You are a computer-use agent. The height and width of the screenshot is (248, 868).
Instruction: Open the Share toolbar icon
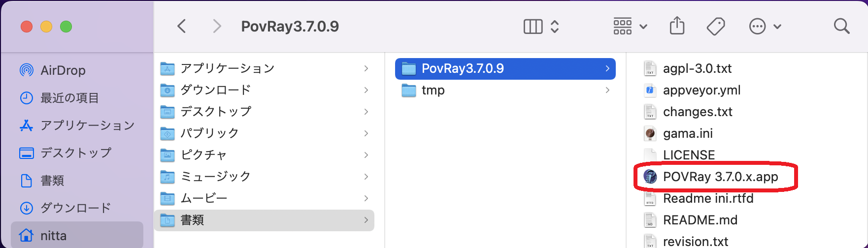click(x=677, y=26)
